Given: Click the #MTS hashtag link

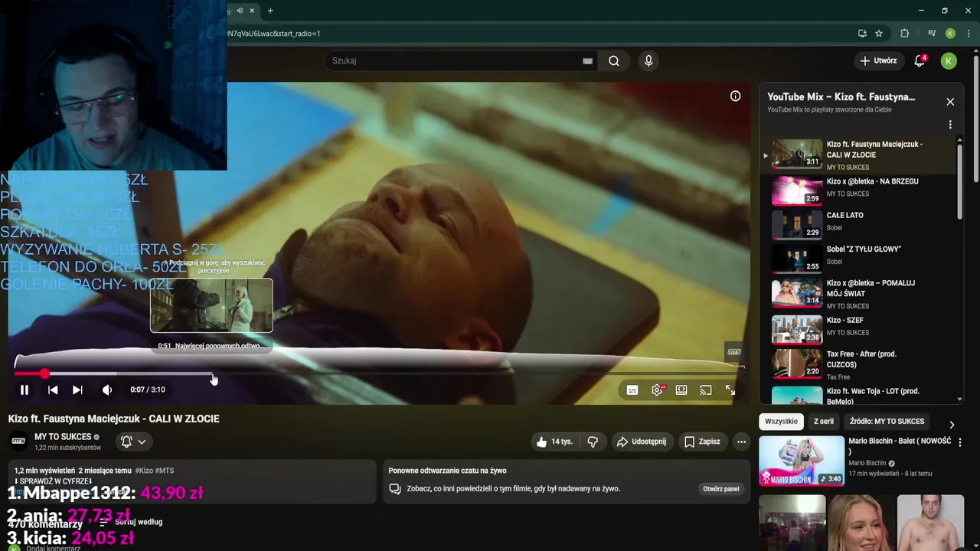Looking at the screenshot, I should [x=165, y=471].
